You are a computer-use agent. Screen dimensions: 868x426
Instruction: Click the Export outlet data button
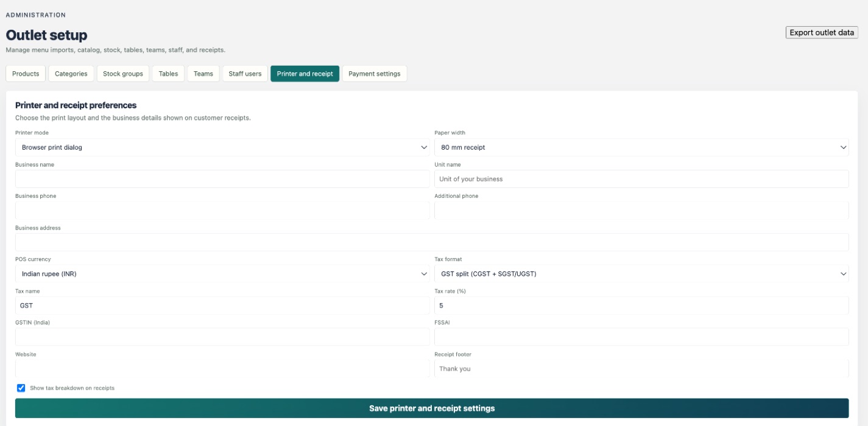tap(822, 32)
